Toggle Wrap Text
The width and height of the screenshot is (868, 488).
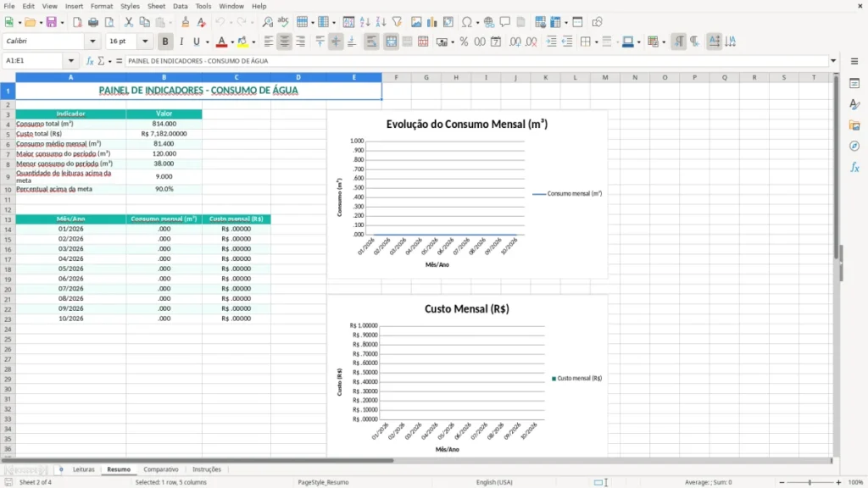(371, 42)
